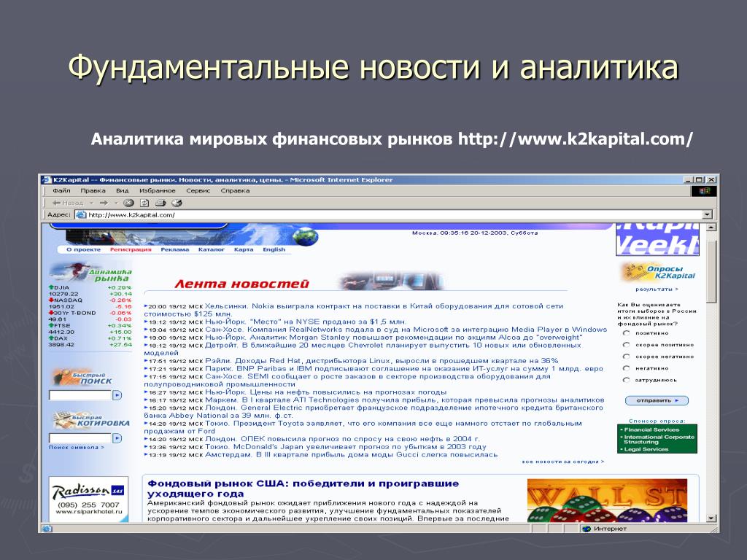Click the scrollbar up arrow
747x560 pixels.
(x=711, y=227)
